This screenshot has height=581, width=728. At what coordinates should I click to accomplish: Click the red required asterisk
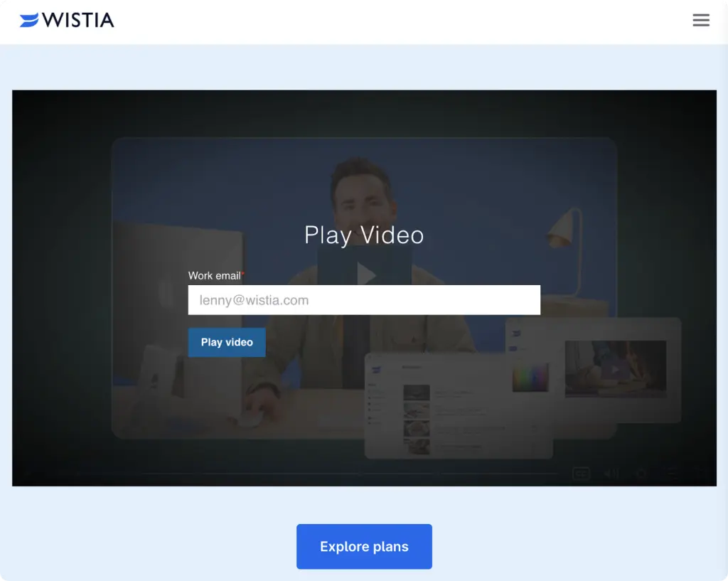pos(243,272)
